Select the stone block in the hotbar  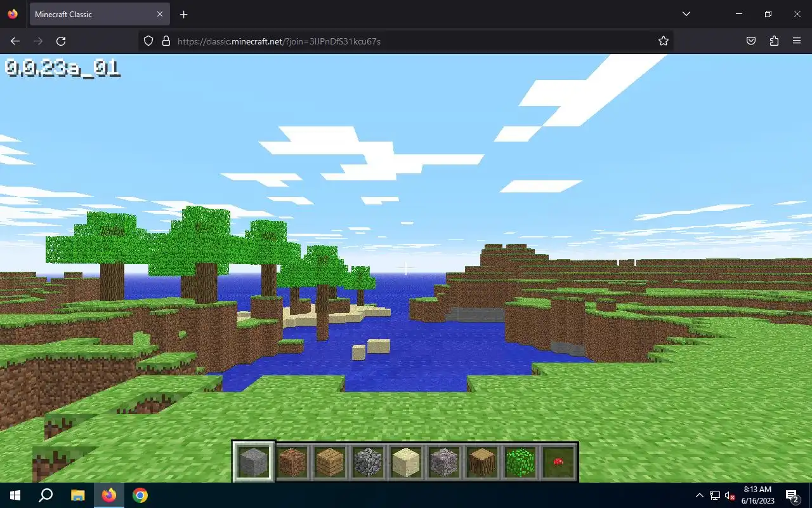[x=254, y=462]
